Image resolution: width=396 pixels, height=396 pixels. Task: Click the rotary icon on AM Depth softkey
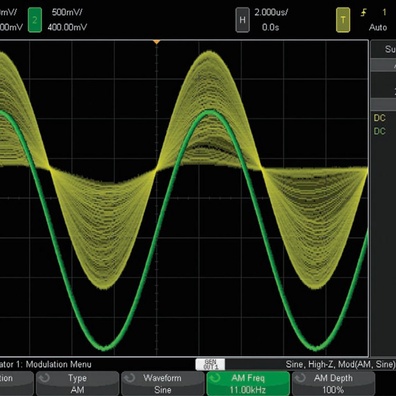coord(300,378)
